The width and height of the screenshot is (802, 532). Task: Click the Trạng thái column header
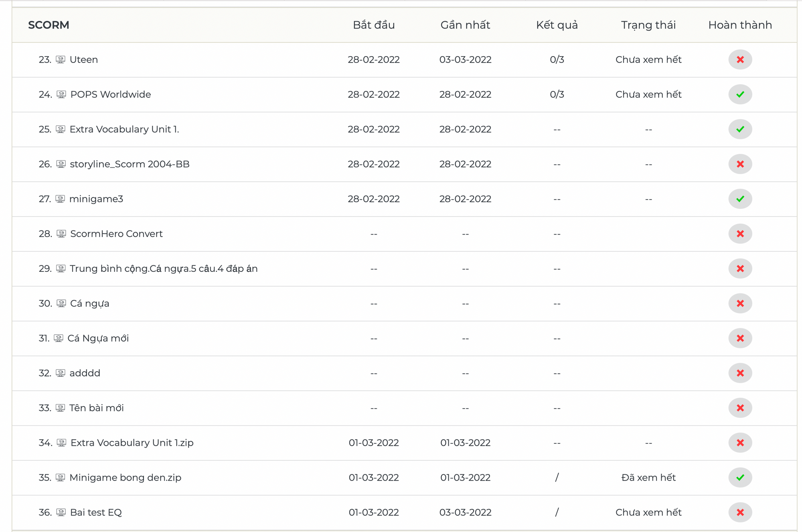click(648, 25)
